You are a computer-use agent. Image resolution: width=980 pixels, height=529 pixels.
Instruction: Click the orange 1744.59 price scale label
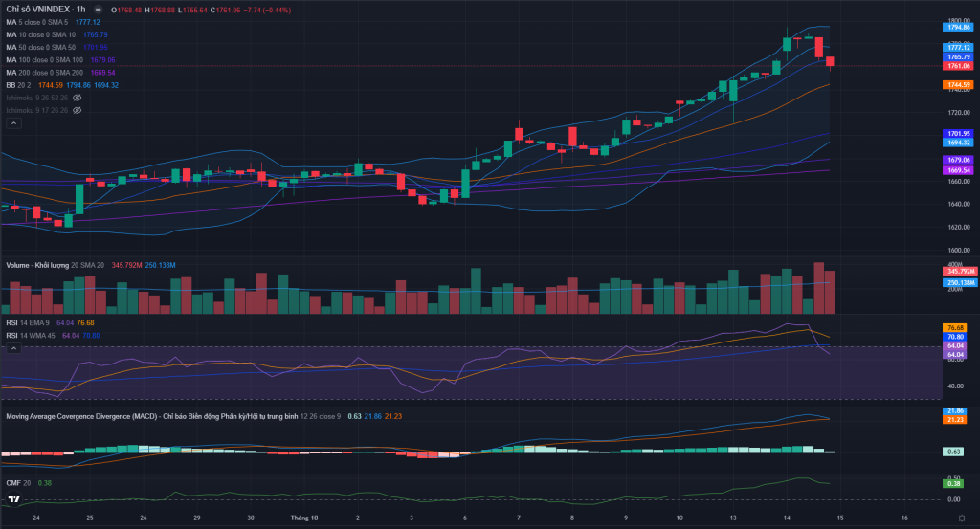(x=959, y=85)
